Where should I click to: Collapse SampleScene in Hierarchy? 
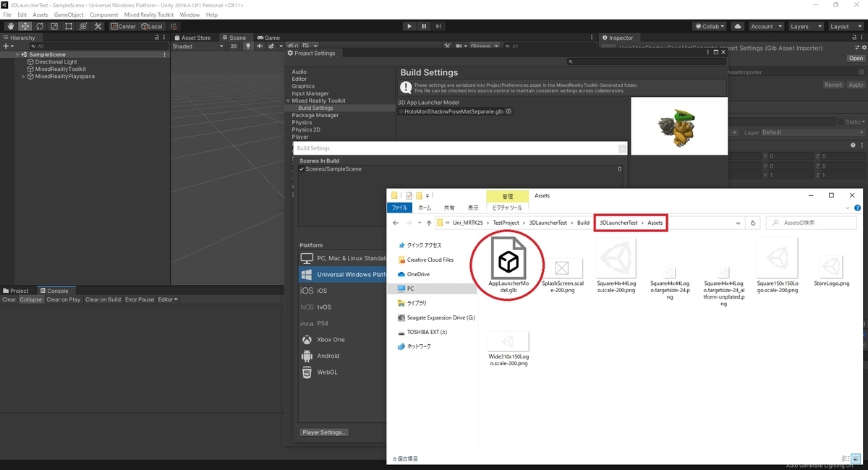(17, 54)
